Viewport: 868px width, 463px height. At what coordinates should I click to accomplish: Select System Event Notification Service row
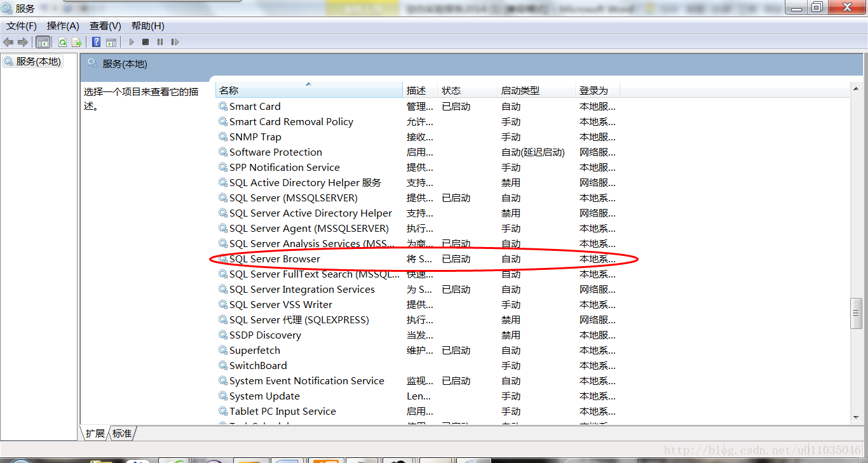(417, 381)
